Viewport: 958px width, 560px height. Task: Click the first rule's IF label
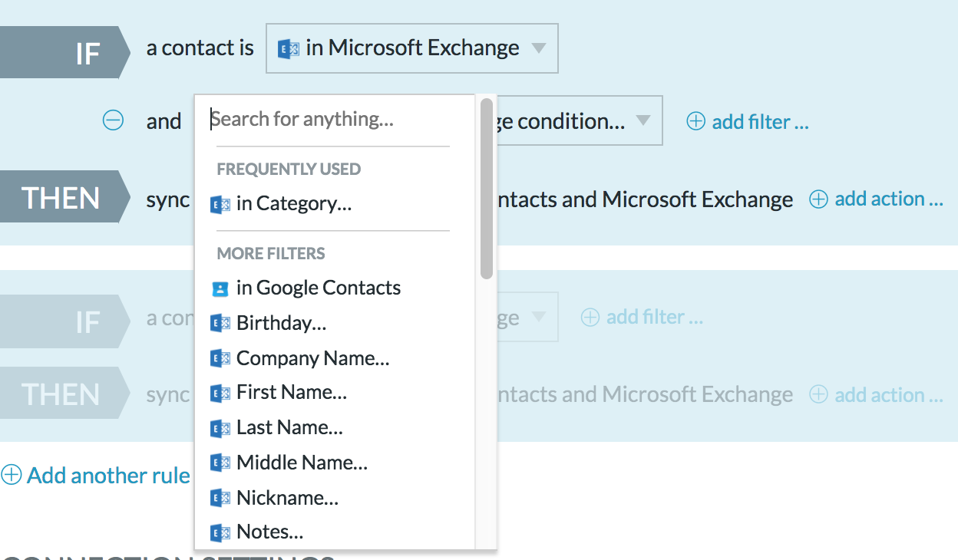pyautogui.click(x=66, y=52)
